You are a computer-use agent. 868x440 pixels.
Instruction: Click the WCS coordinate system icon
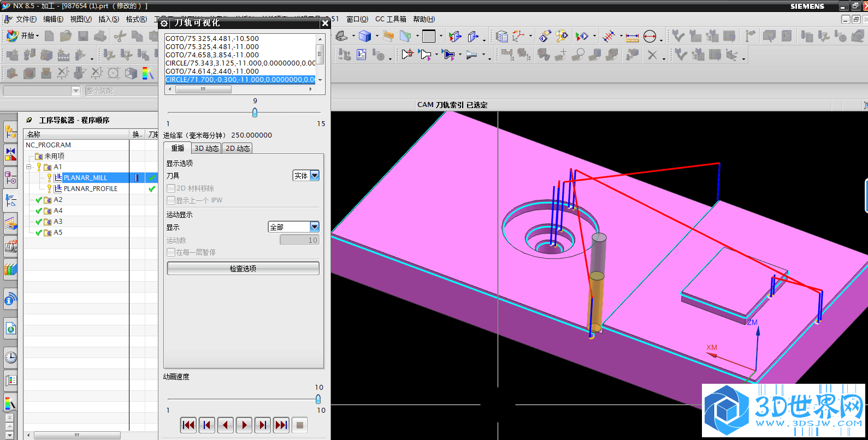point(518,37)
